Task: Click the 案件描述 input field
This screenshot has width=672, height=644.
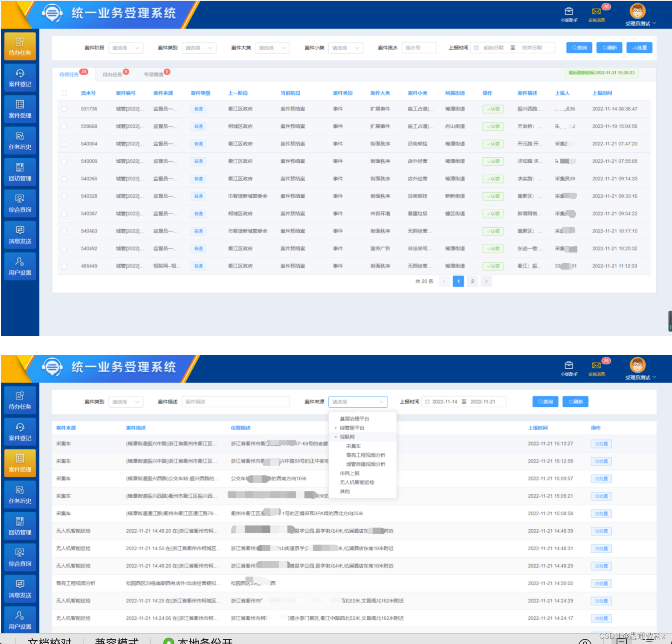Action: pos(236,402)
